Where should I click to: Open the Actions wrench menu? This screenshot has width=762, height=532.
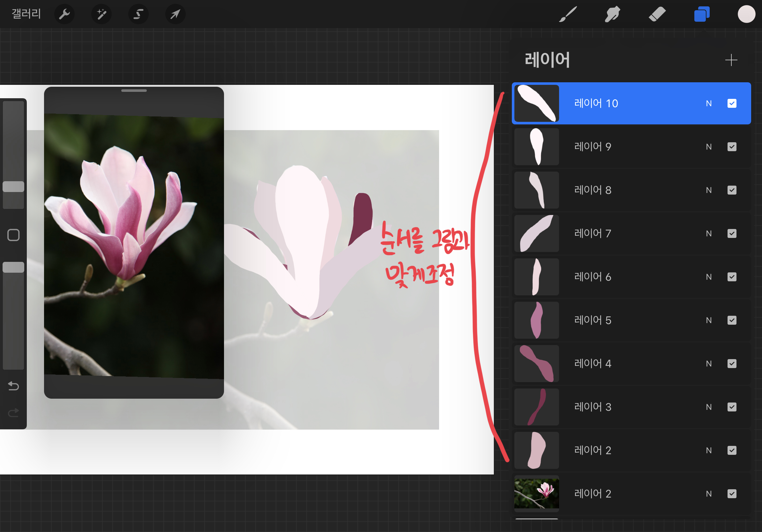pos(64,14)
